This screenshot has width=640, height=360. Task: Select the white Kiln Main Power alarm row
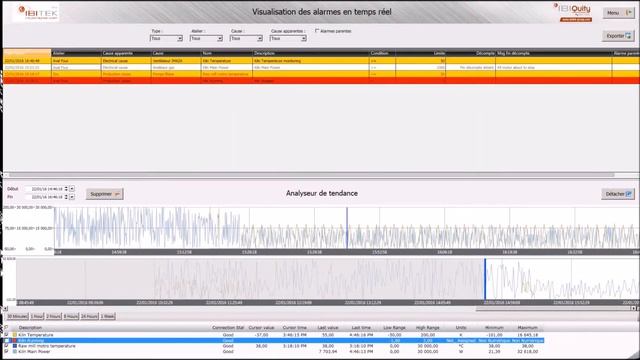click(321, 67)
